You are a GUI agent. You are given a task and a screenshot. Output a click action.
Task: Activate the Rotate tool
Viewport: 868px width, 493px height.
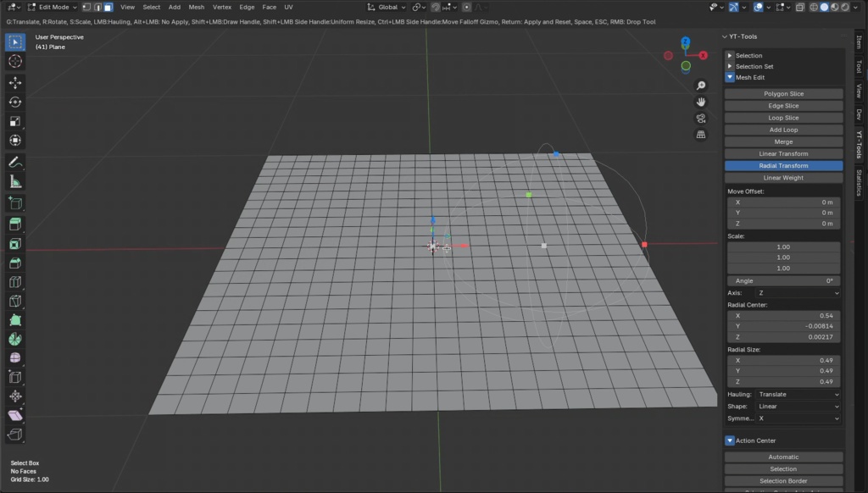point(14,102)
